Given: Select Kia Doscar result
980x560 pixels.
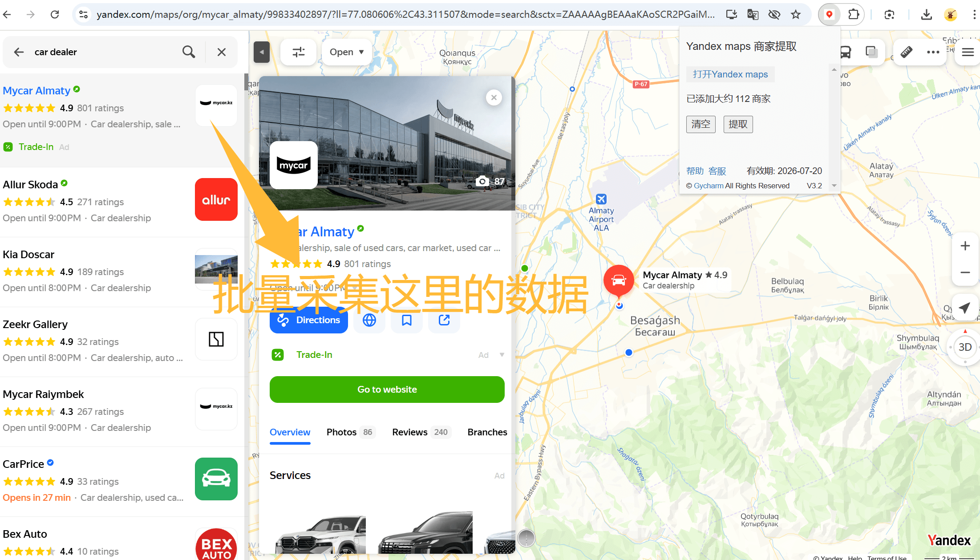Looking at the screenshot, I should pos(28,254).
